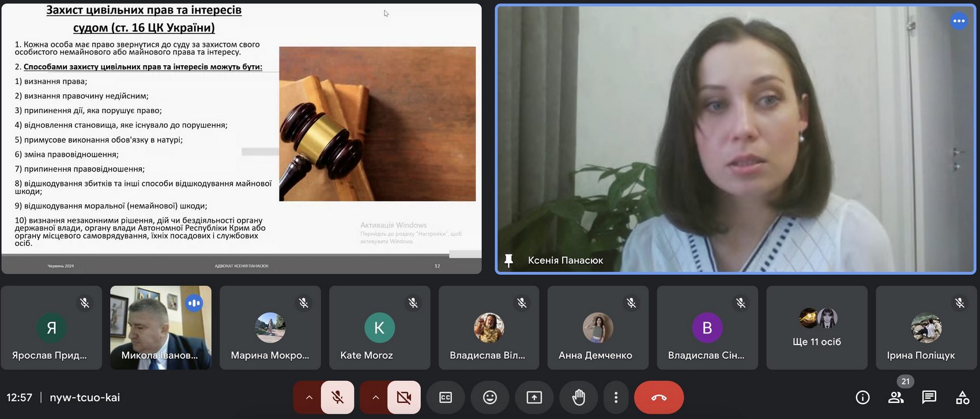Raise your hand
980x419 pixels.
click(579, 397)
